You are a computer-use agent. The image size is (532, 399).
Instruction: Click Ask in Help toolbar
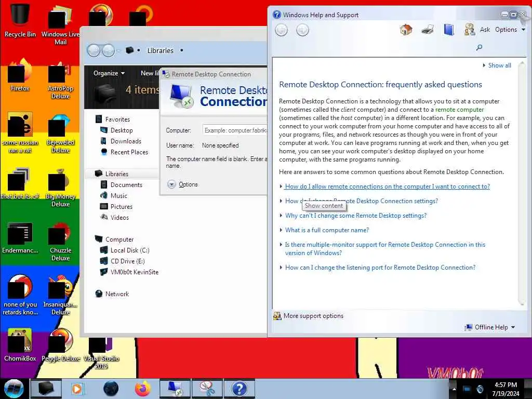485,30
